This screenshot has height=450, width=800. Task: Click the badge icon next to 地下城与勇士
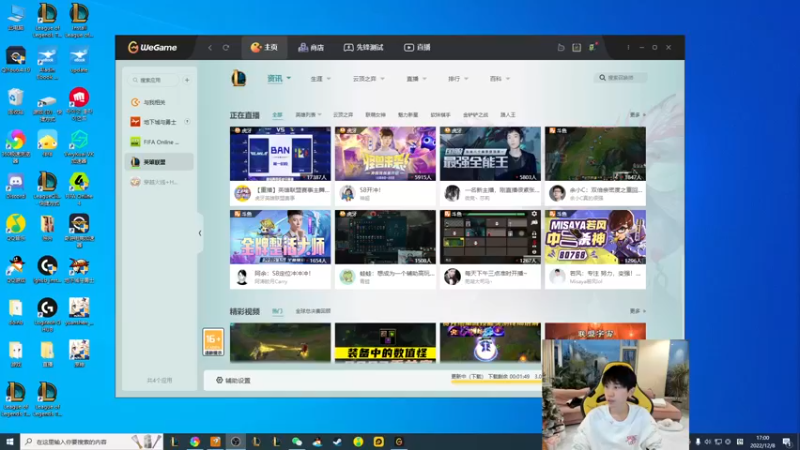click(187, 121)
